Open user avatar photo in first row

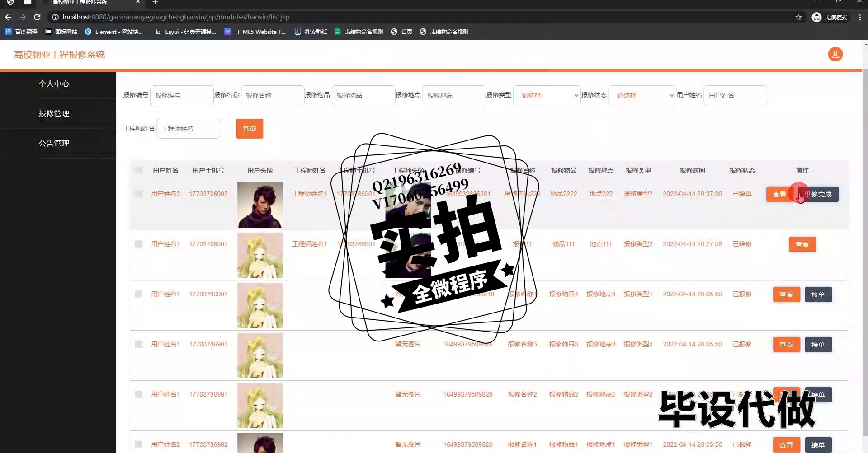click(x=260, y=205)
